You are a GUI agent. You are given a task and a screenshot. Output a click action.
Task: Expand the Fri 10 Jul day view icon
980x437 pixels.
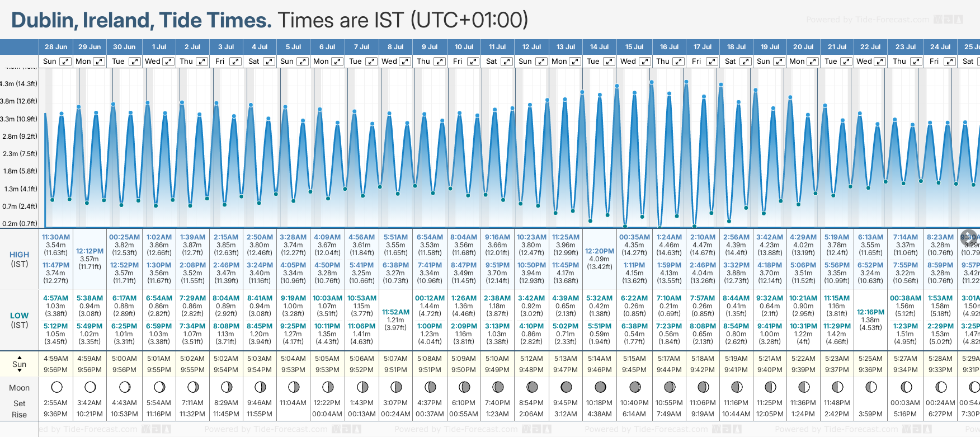point(473,62)
